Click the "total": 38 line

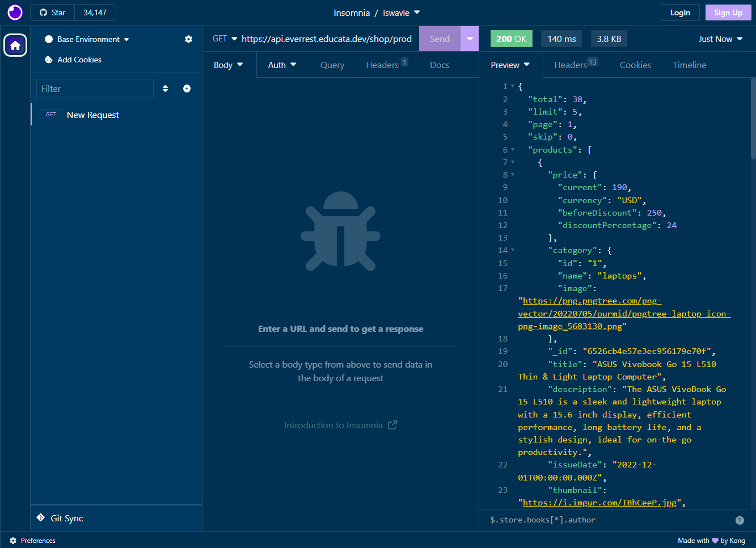coord(557,99)
